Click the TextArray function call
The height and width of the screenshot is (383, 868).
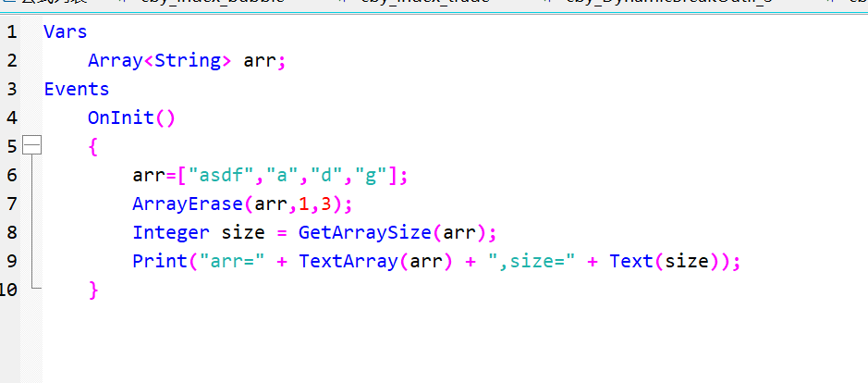348,261
